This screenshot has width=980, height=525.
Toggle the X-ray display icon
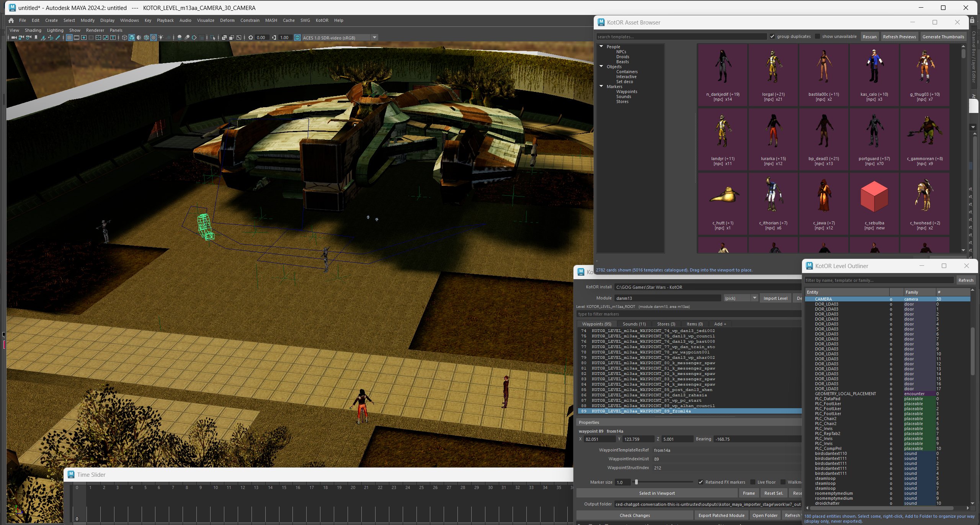tap(224, 38)
